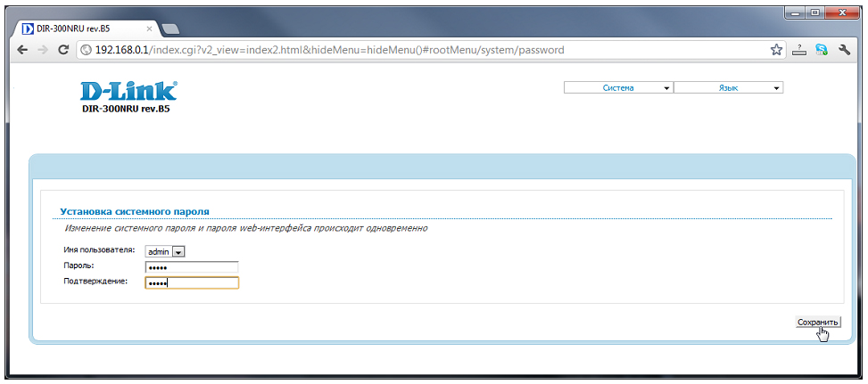Reload the router page
Image resolution: width=868 pixels, height=384 pixels.
(x=63, y=50)
